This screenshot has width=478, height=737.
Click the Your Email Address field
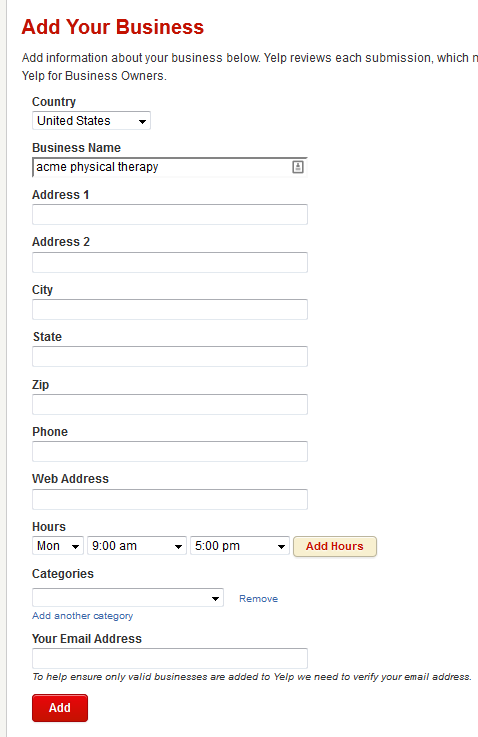(x=170, y=658)
